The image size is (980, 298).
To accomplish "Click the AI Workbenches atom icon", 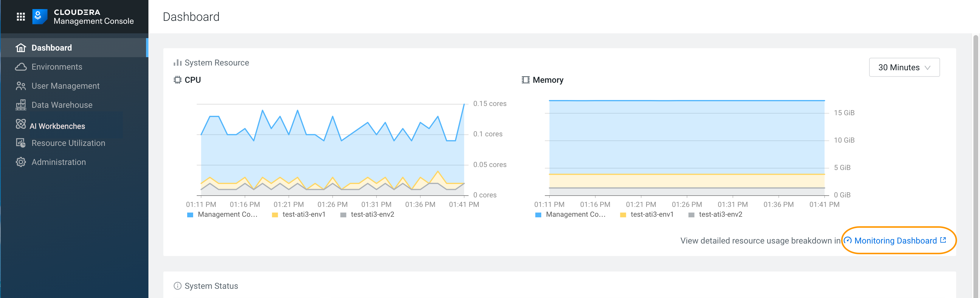I will 21,124.
